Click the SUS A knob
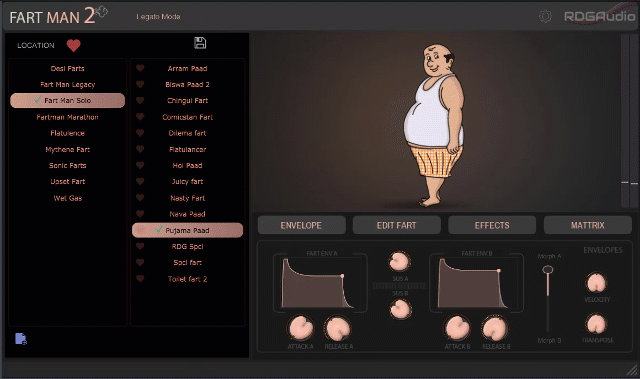 coord(400,262)
